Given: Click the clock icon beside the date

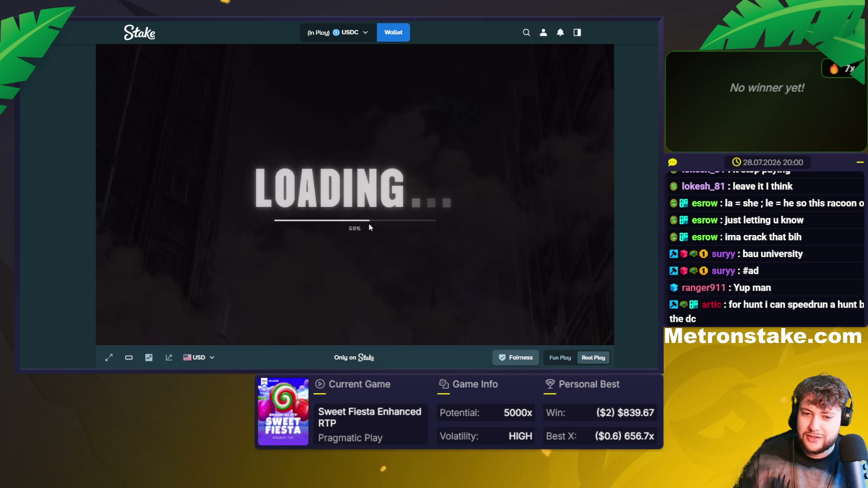Looking at the screenshot, I should tap(736, 162).
